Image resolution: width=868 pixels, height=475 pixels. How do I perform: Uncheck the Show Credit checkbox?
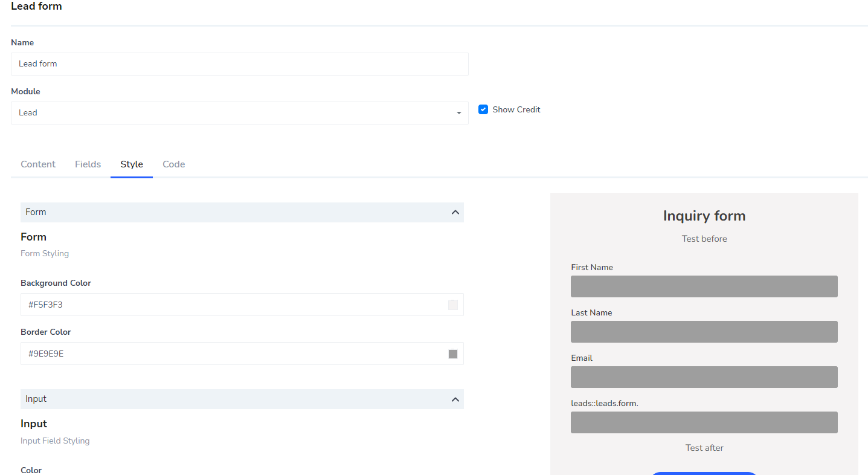(483, 109)
